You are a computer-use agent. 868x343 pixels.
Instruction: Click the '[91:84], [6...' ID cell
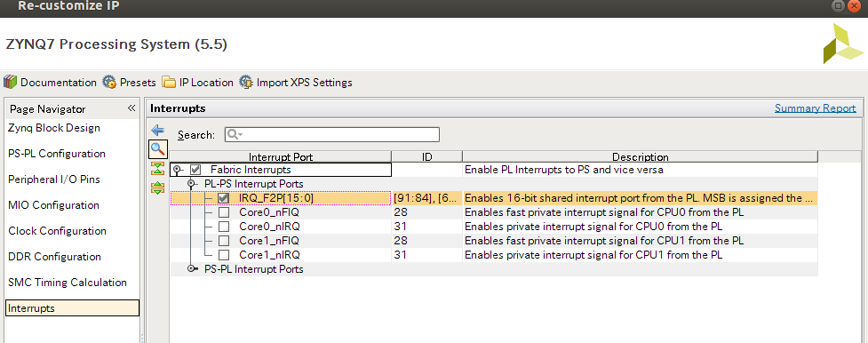pyautogui.click(x=426, y=198)
